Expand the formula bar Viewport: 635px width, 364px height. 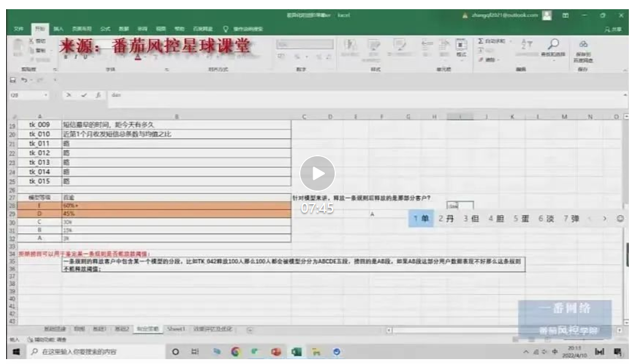pyautogui.click(x=625, y=96)
